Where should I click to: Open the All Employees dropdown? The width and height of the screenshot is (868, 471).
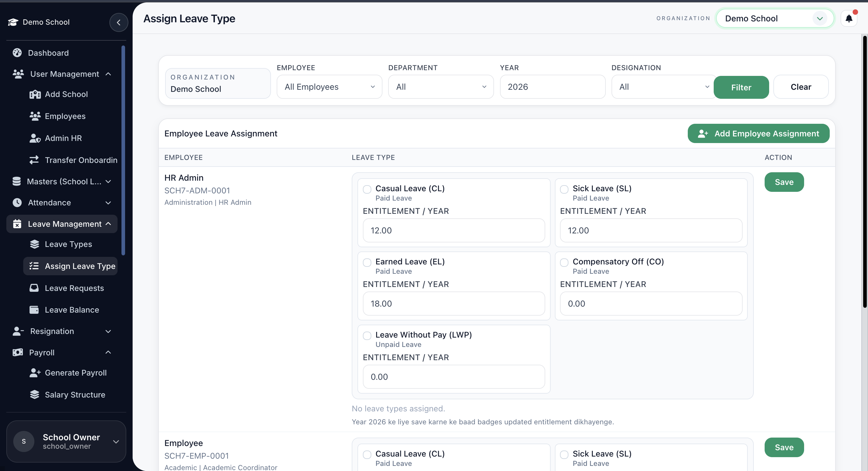point(329,87)
